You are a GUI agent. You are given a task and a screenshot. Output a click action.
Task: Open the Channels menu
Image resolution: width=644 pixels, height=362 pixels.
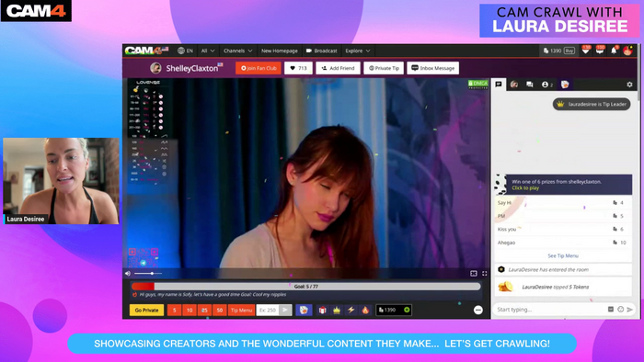(x=237, y=51)
